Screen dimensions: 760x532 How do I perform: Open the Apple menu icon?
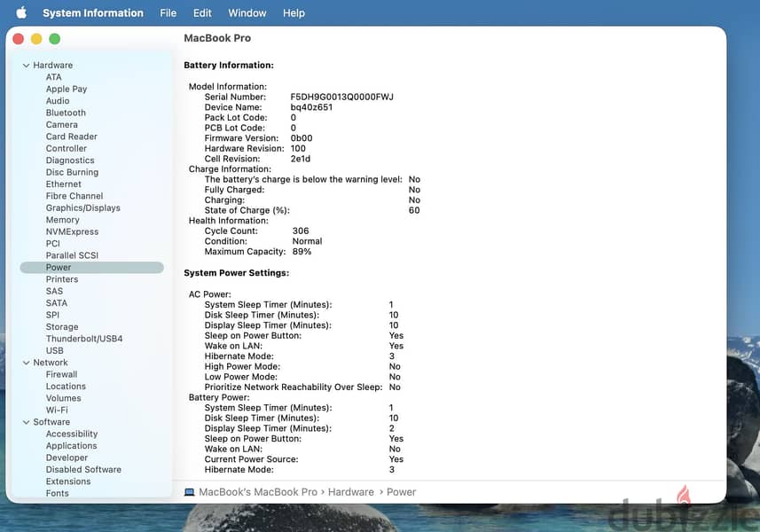tap(21, 12)
